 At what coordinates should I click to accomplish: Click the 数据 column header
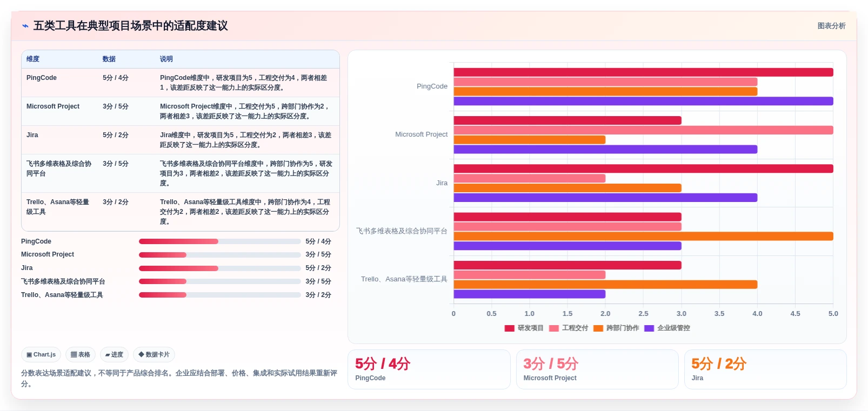(x=109, y=59)
